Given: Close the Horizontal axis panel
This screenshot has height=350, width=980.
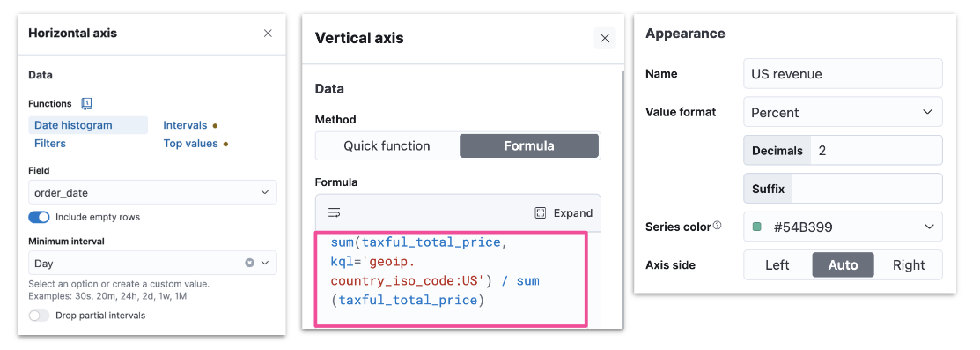Looking at the screenshot, I should tap(268, 34).
